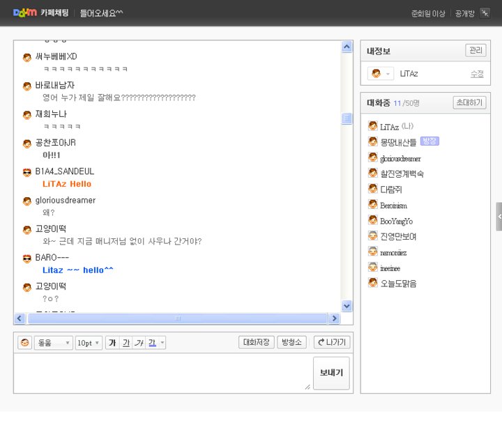Click the chat avatar of gloriousdreamer message
The image size is (502, 448).
point(27,201)
